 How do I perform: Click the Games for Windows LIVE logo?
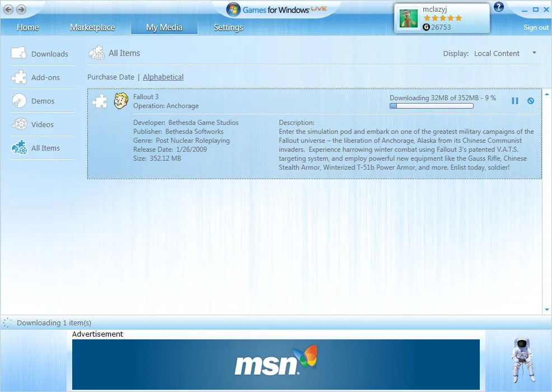tap(277, 10)
